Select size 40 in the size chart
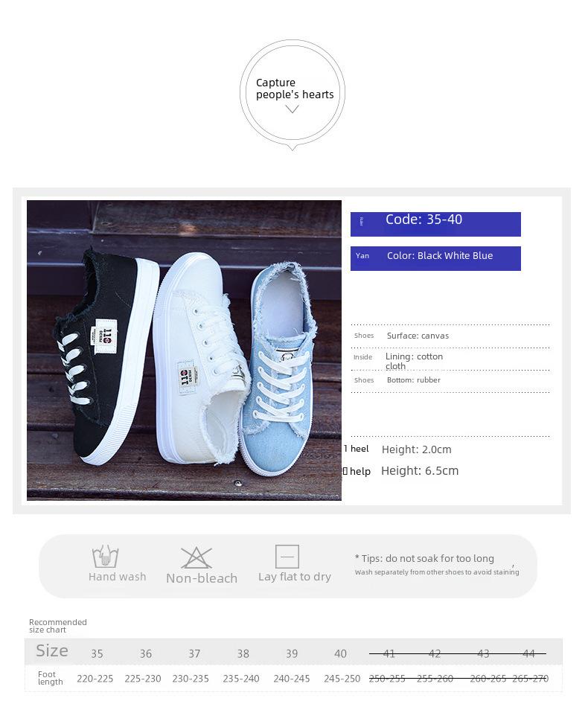588x701 pixels. [x=340, y=653]
